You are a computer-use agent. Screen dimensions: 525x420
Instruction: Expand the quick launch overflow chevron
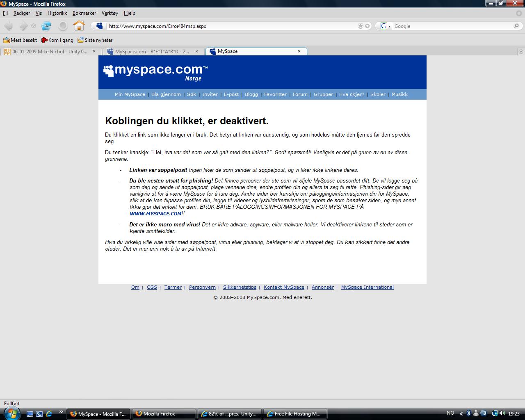coord(61,412)
